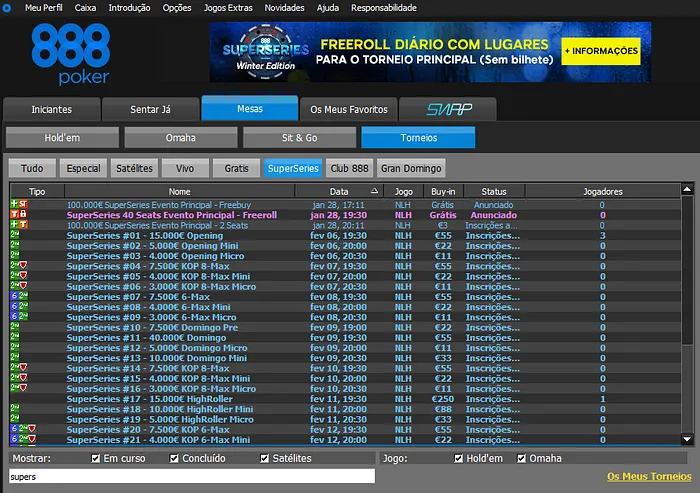
Task: Toggle the Em curso checkbox
Action: point(95,459)
